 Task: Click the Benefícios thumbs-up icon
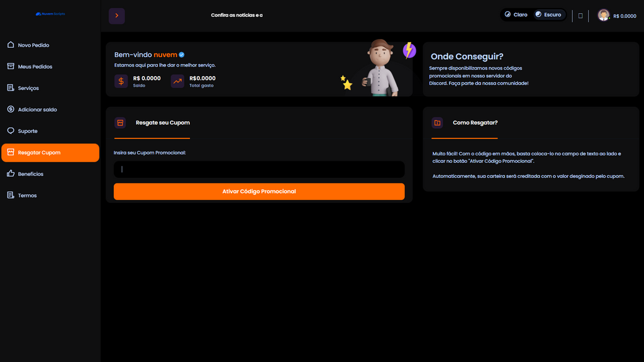tap(11, 173)
